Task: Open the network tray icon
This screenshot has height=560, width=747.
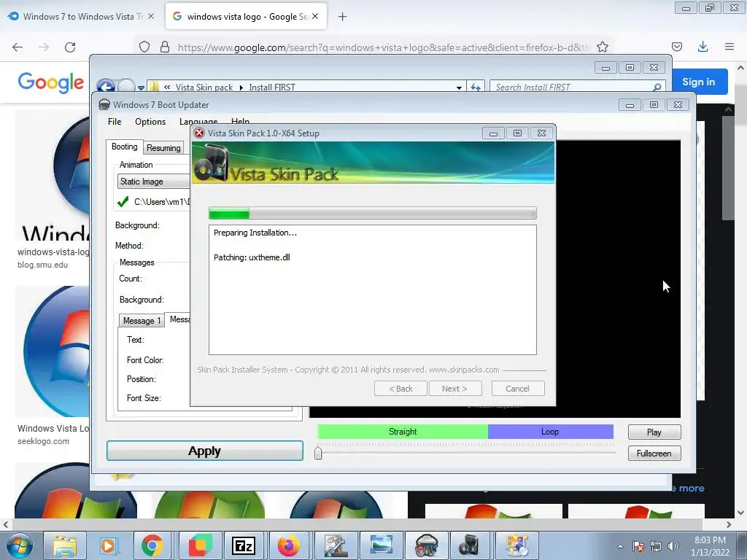Action: click(656, 546)
